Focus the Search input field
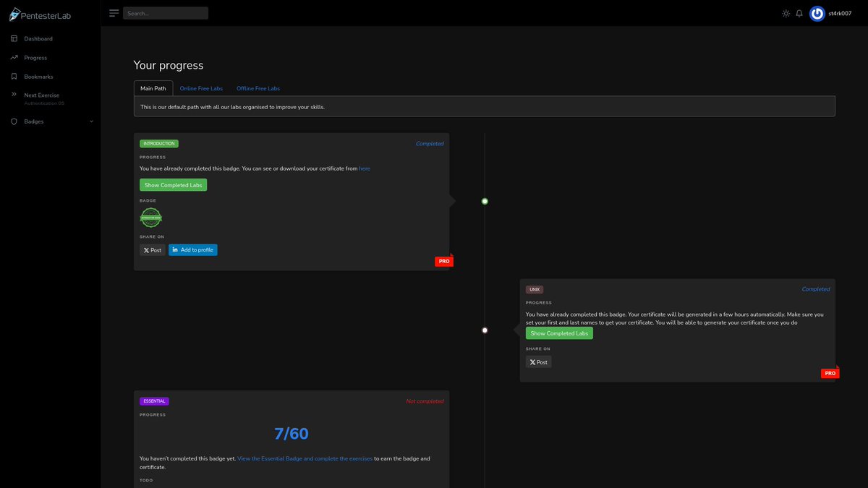The width and height of the screenshot is (868, 488). coord(166,13)
